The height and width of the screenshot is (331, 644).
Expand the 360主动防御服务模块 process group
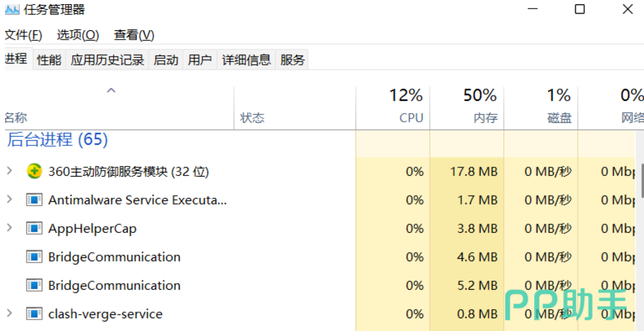[x=9, y=171]
